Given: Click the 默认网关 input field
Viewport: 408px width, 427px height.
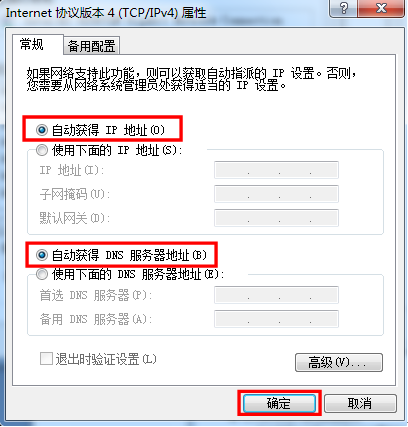Looking at the screenshot, I should click(276, 218).
